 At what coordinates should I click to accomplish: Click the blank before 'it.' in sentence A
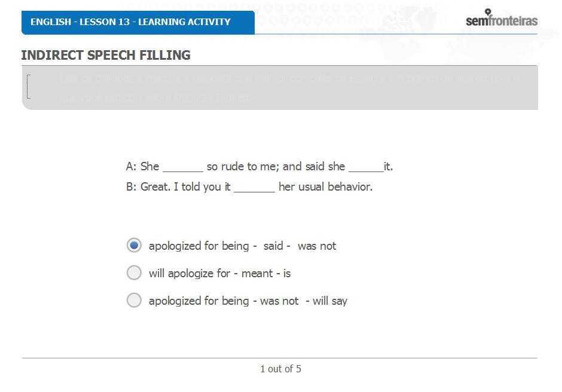click(x=366, y=167)
